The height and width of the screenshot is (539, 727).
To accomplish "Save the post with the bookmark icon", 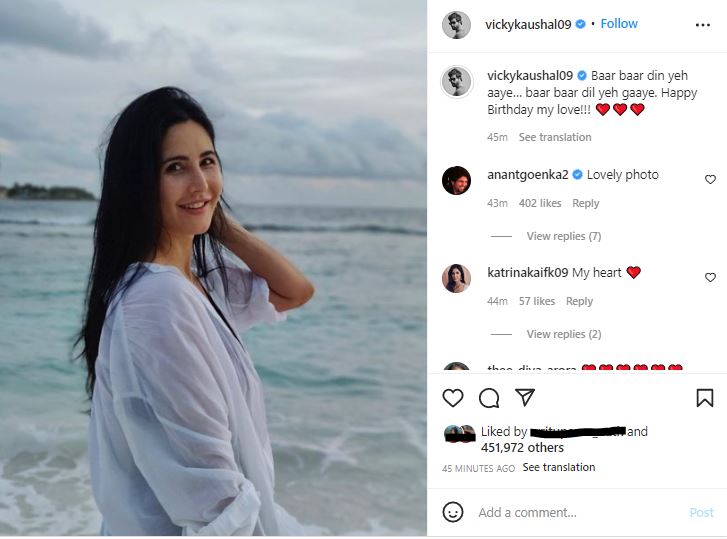I will point(705,398).
